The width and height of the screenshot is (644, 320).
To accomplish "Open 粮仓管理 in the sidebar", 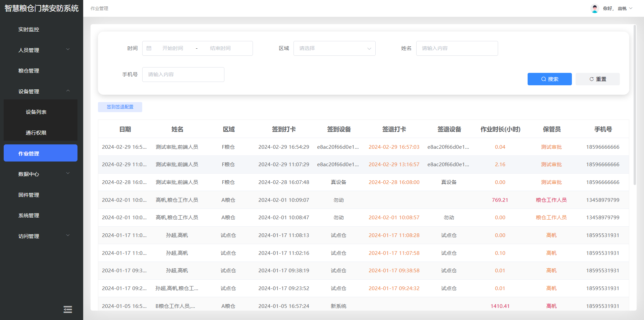I will 29,71.
